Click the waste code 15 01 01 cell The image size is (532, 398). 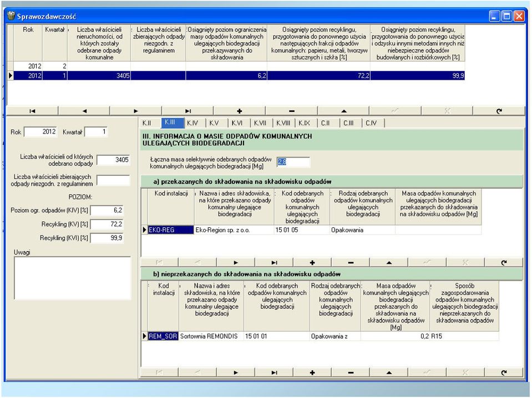pos(277,336)
